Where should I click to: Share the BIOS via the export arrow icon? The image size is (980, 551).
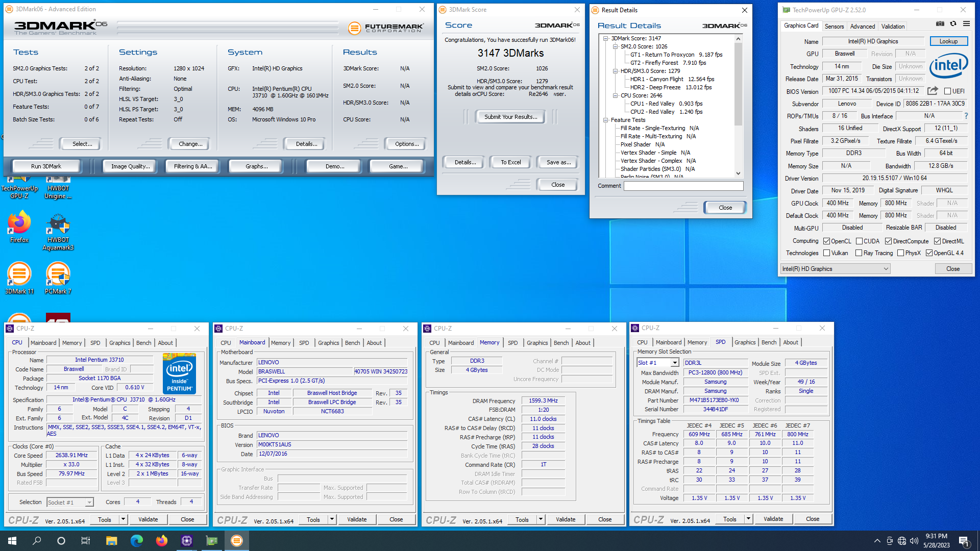933,91
